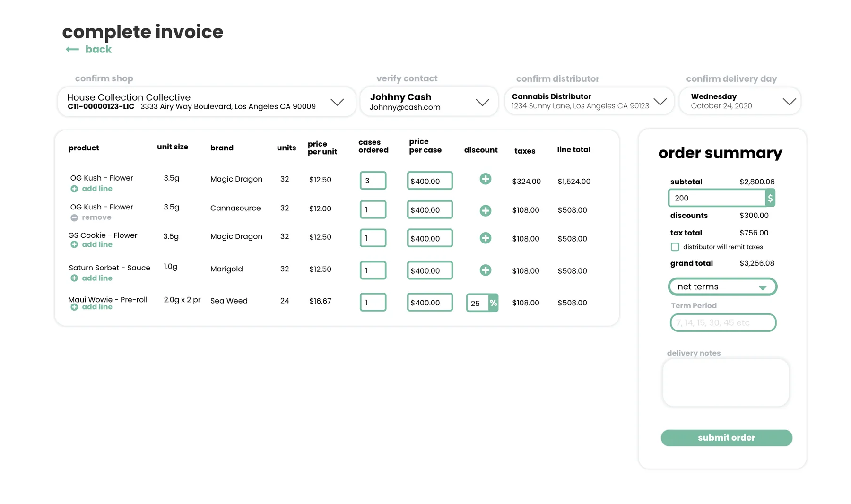The width and height of the screenshot is (851, 504).
Task: Click the 25 discount field for Maui Wowie
Action: click(x=478, y=303)
